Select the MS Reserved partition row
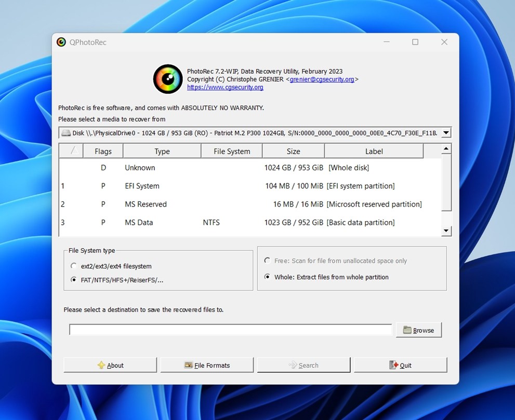Viewport: 515px width, 420px height. click(x=250, y=205)
